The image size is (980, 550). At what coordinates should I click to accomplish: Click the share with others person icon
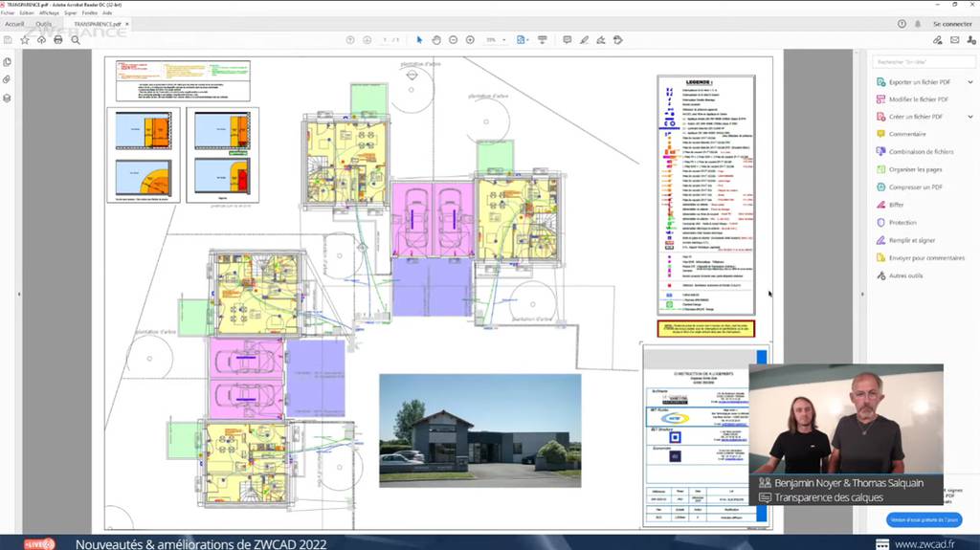coord(971,40)
